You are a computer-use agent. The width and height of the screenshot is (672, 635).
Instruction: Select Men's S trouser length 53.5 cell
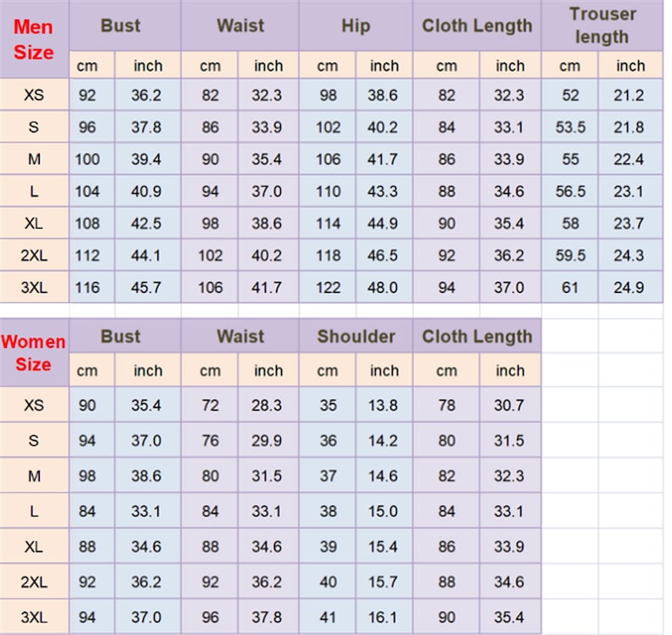570,128
